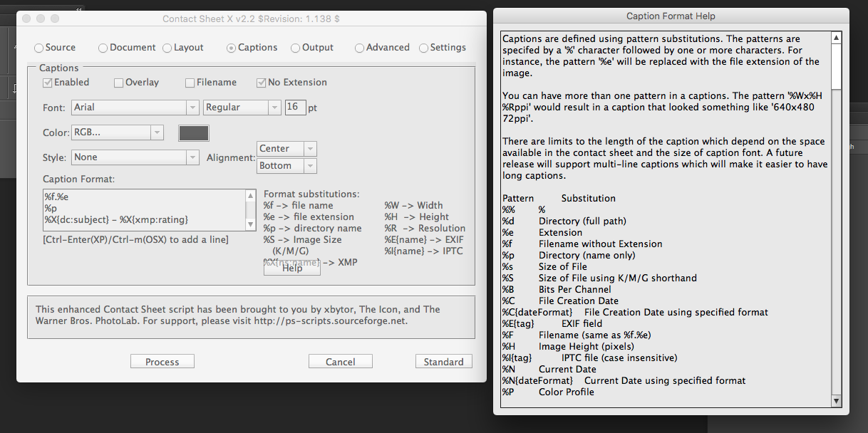Open the Regular font style dropdown
This screenshot has width=868, height=433.
pyautogui.click(x=242, y=108)
